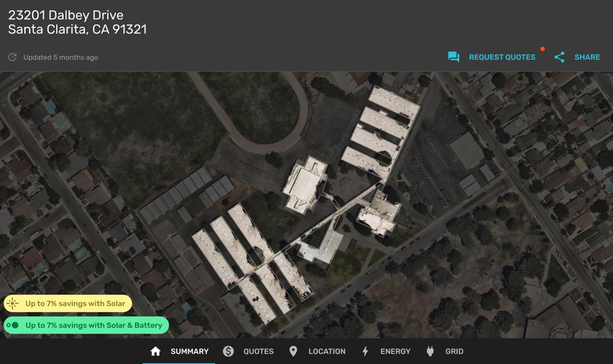Open the Energy tab

click(x=395, y=351)
